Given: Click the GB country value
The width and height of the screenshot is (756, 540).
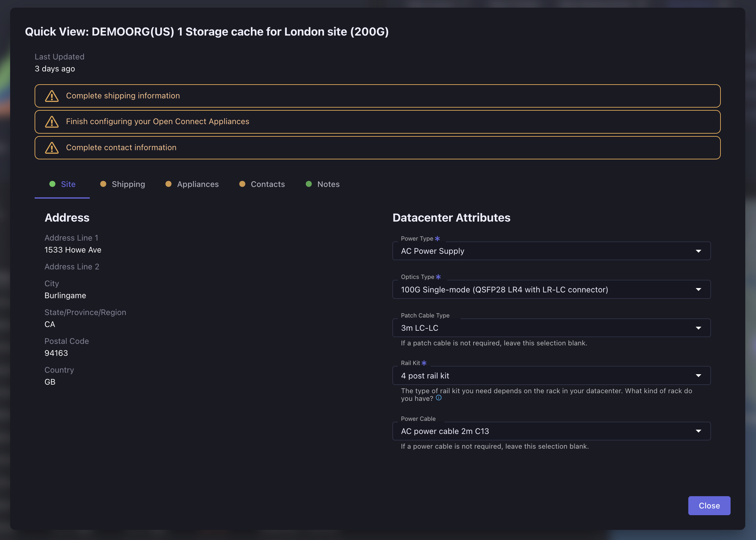Looking at the screenshot, I should point(50,382).
